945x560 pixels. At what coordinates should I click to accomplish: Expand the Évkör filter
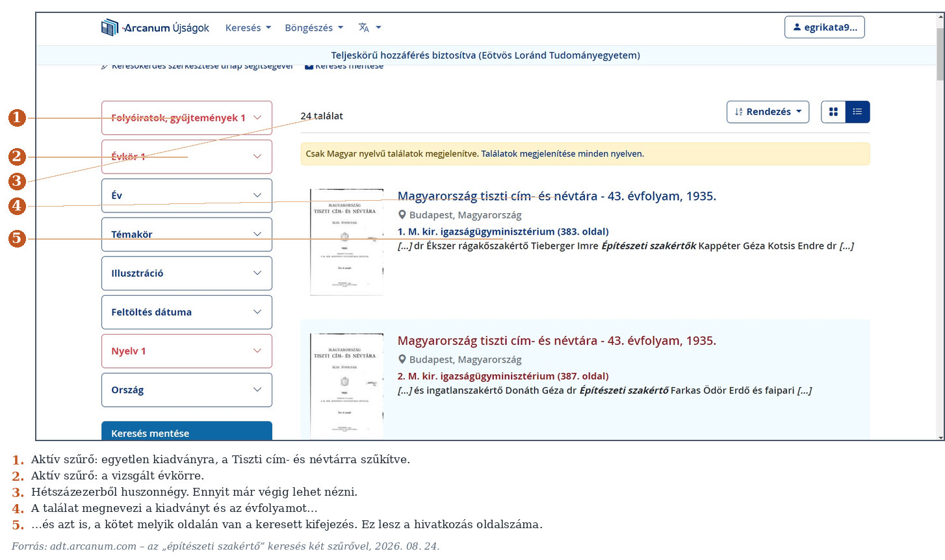[x=187, y=157]
